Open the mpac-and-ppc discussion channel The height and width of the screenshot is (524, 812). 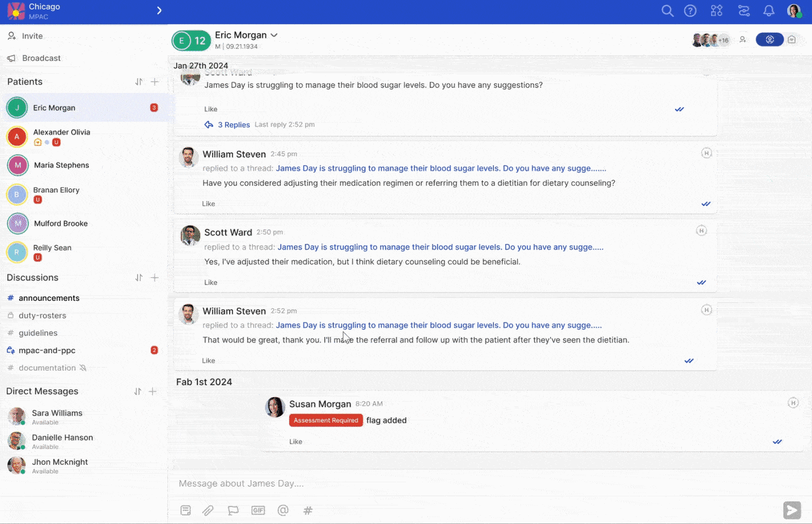click(x=47, y=350)
